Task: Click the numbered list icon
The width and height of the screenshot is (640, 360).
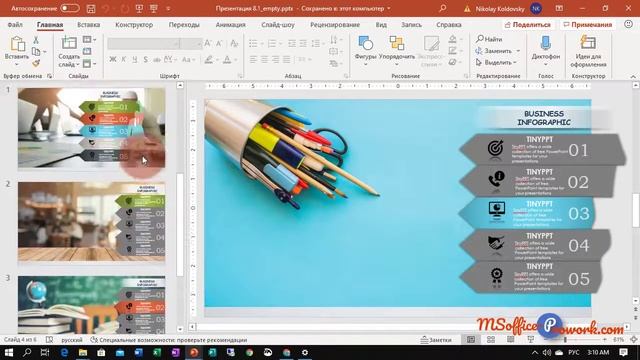Action: pyautogui.click(x=272, y=43)
